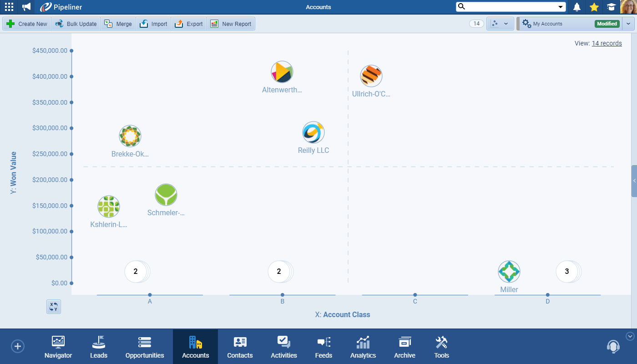Open the app grid launcher icon
The width and height of the screenshot is (637, 364).
(9, 7)
